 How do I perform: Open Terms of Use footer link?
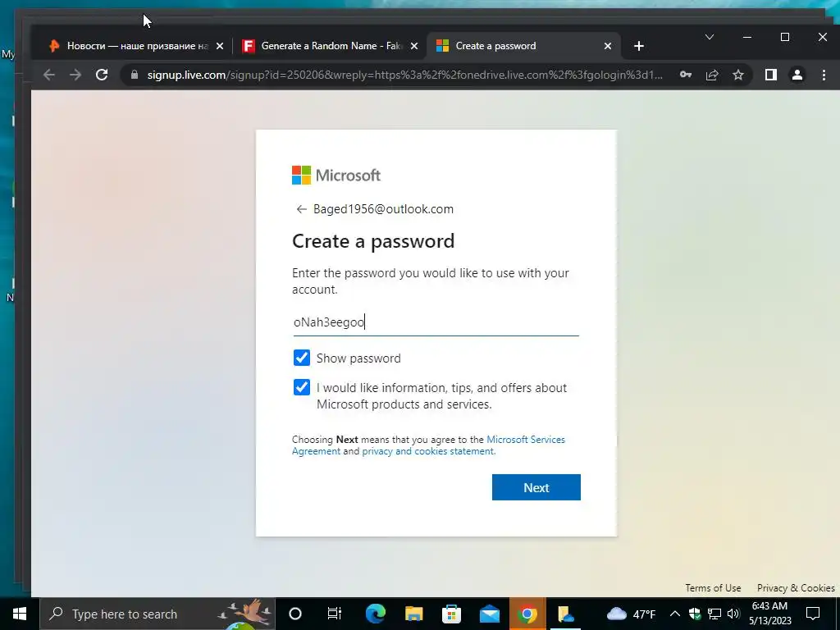[x=713, y=587]
